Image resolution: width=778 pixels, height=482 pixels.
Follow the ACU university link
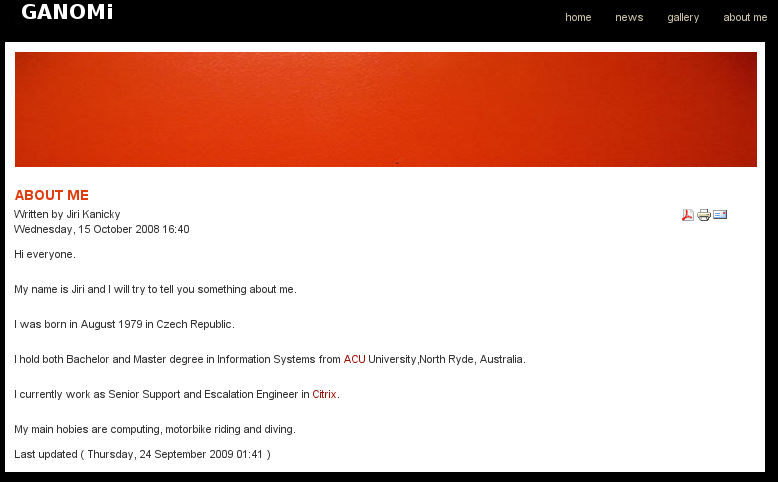(x=354, y=359)
